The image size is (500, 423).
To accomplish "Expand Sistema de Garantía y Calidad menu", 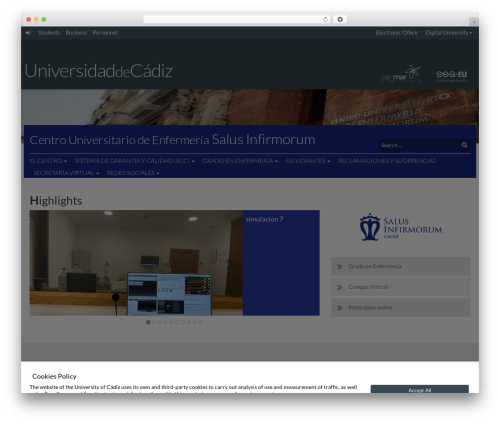I will 134,161.
